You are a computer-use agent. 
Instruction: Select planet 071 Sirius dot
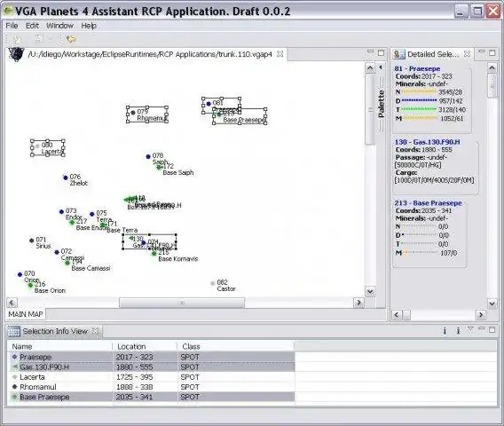pos(32,241)
